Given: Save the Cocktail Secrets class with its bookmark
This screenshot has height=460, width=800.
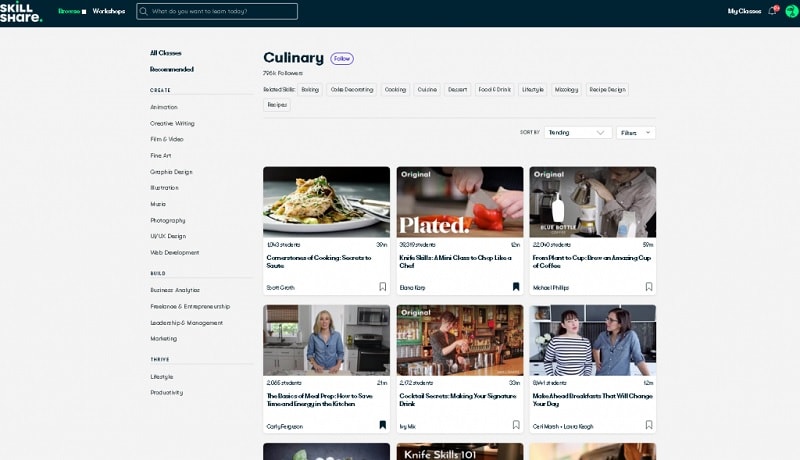Looking at the screenshot, I should tap(516, 425).
